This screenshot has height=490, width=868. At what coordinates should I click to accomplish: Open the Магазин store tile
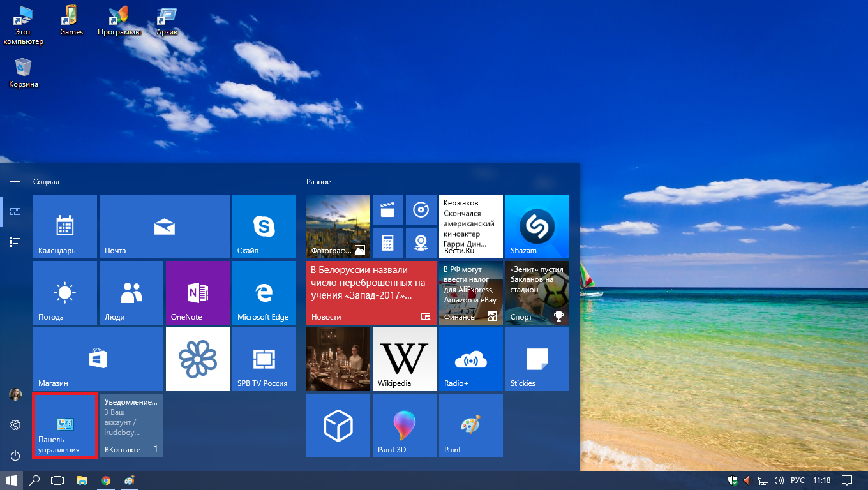tap(98, 359)
